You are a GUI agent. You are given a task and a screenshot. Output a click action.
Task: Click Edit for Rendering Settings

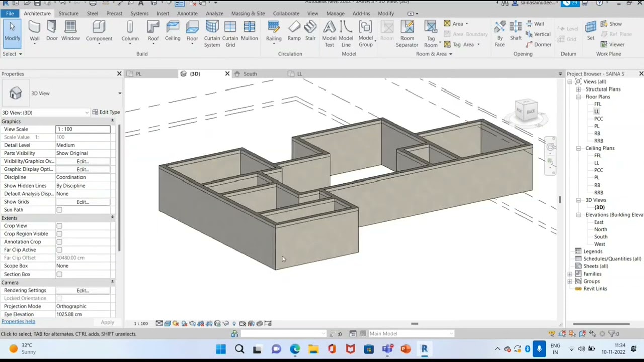tap(83, 290)
